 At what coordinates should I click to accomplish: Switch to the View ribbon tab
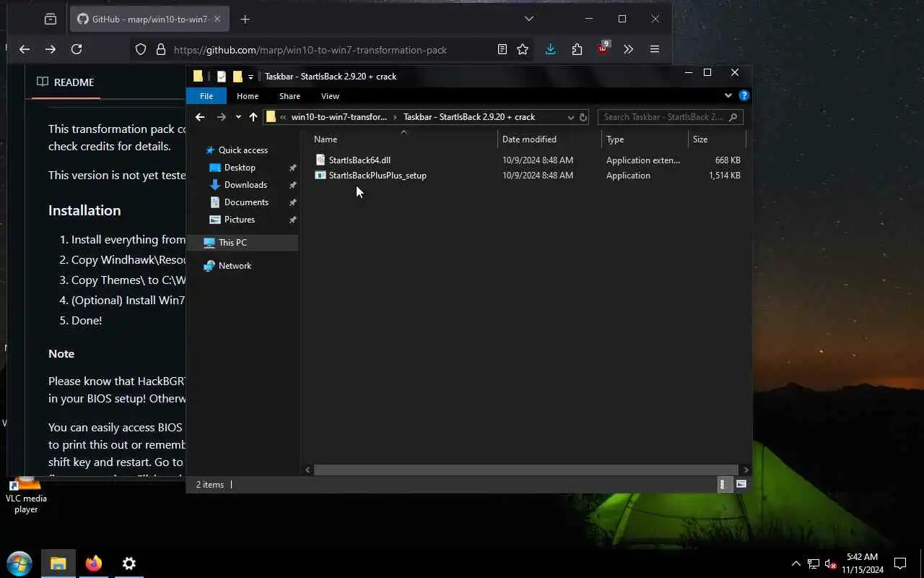click(330, 96)
